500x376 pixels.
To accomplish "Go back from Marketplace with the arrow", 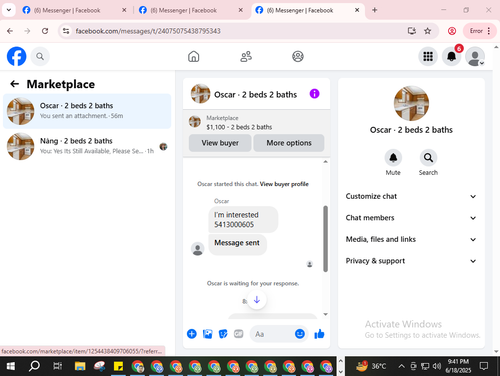I will coord(15,84).
